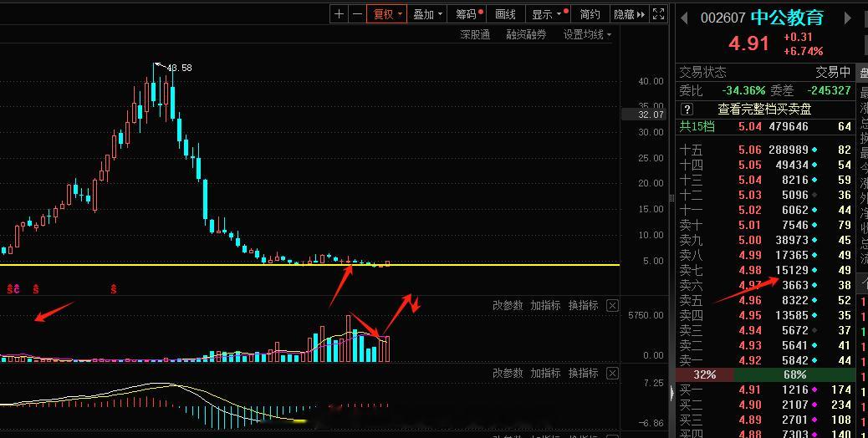Click the splitter handle between chart and quotes

click(672, 198)
